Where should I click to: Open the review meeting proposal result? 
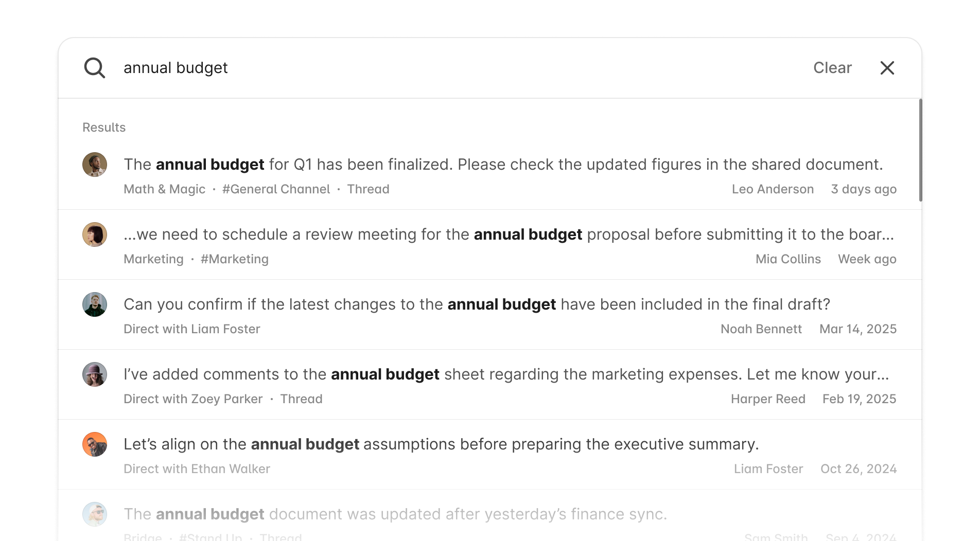pos(508,235)
